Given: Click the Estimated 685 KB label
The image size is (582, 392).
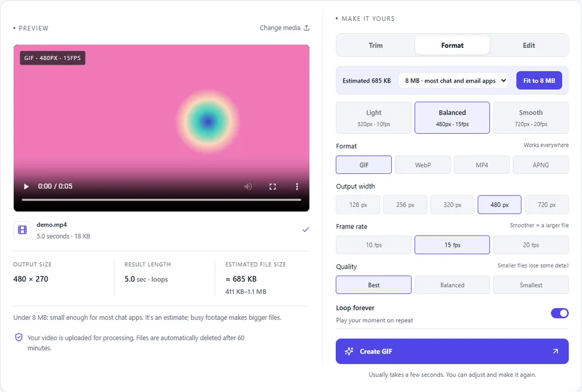Looking at the screenshot, I should [367, 80].
